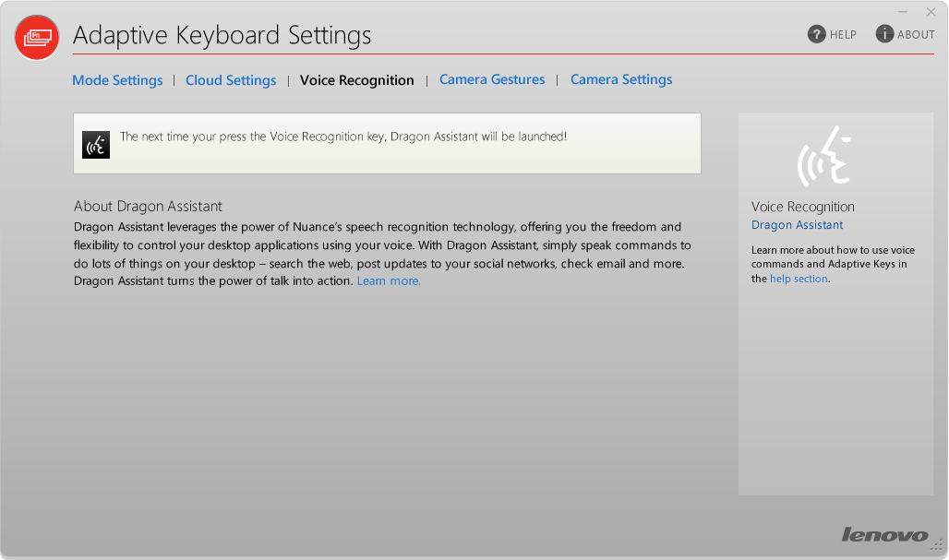The width and height of the screenshot is (949, 560).
Task: Click the resize grip in the window corner
Action: click(937, 544)
